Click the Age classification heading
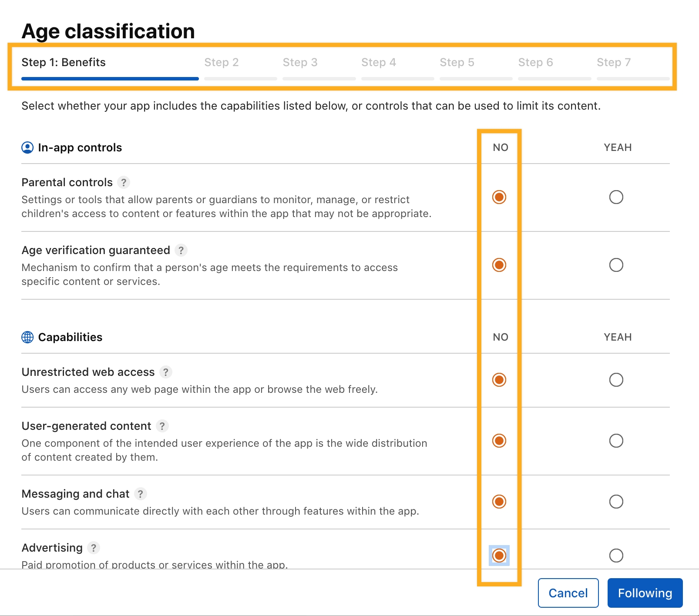Viewport: 699px width, 616px height. tap(108, 31)
